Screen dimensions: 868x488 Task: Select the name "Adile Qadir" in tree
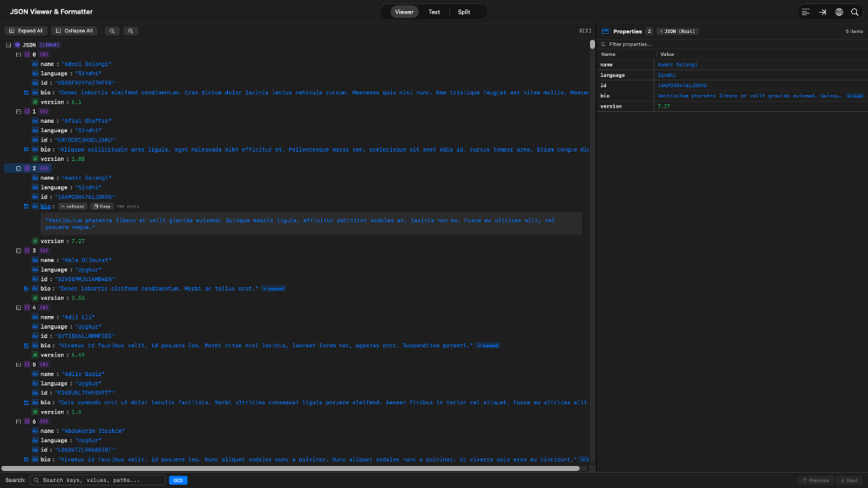pyautogui.click(x=83, y=374)
